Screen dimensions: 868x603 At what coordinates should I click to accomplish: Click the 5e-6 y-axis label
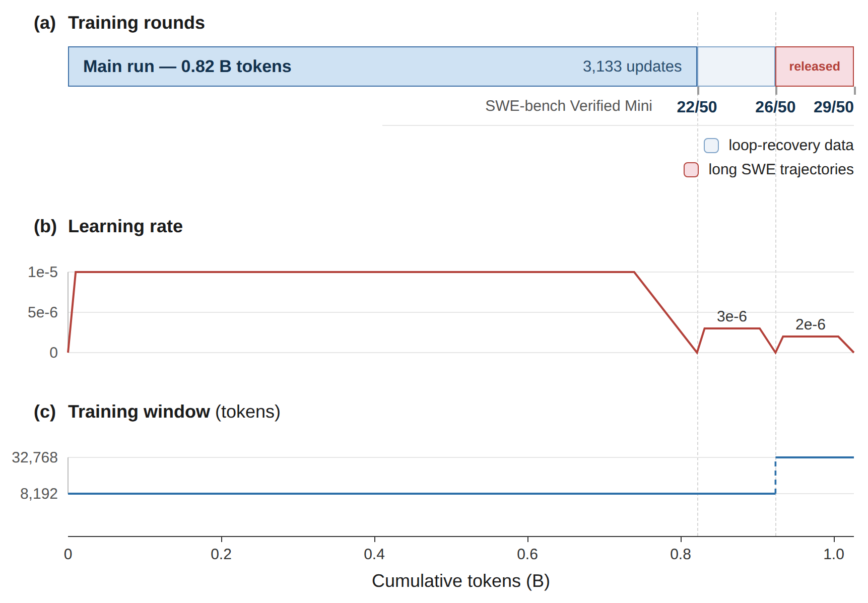point(43,312)
